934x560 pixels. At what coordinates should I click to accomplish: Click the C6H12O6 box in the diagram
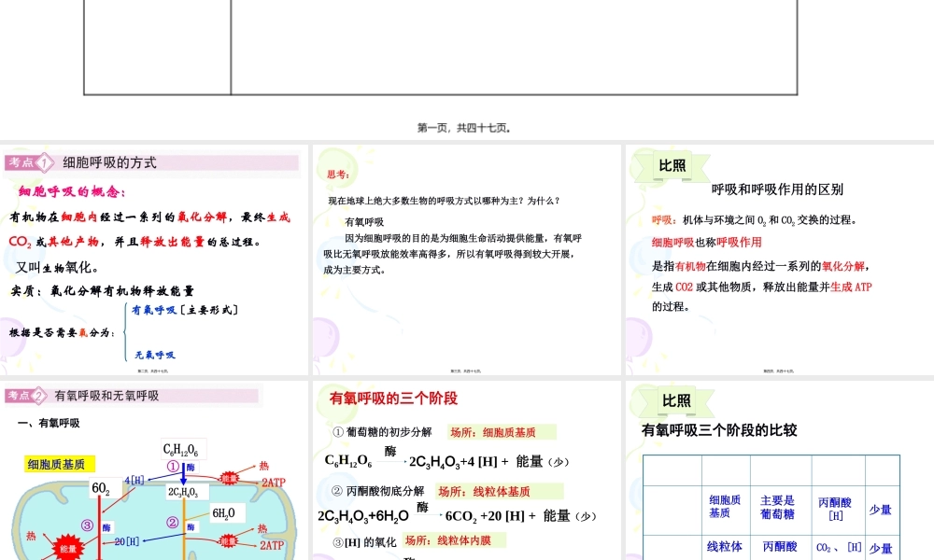[x=183, y=449]
